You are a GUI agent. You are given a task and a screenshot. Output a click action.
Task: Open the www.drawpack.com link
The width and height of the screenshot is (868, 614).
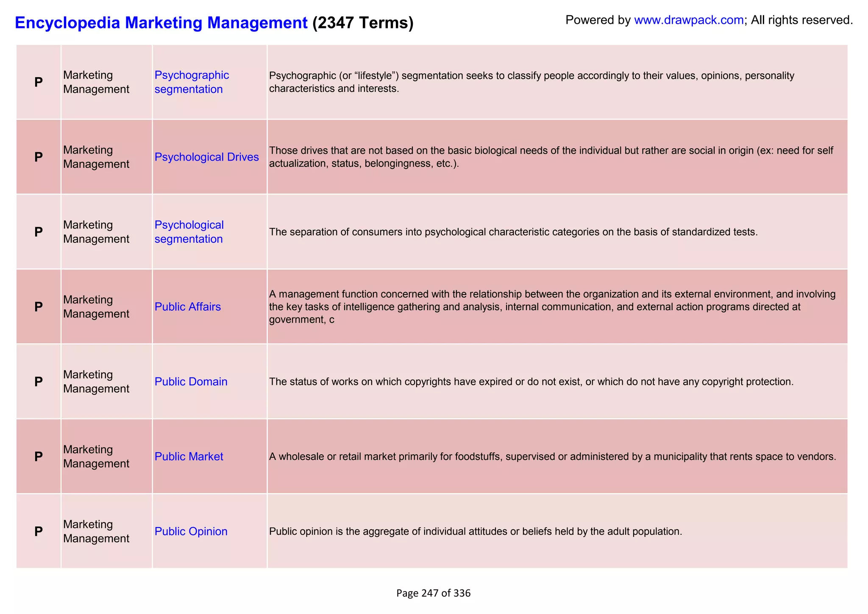pyautogui.click(x=689, y=20)
